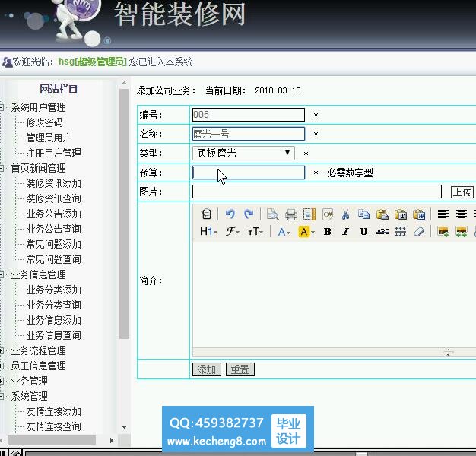This screenshot has height=456, width=476.
Task: Open 管理员用户 menu item
Action: coord(49,138)
